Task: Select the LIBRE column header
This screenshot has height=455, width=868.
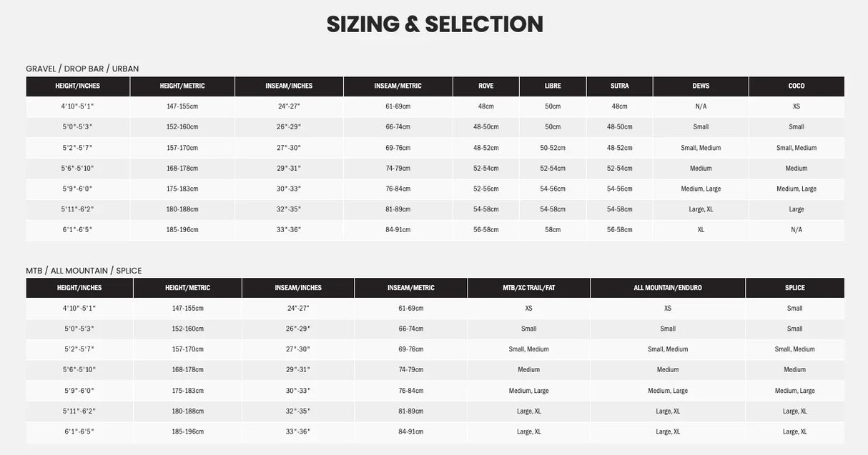Action: coord(553,86)
